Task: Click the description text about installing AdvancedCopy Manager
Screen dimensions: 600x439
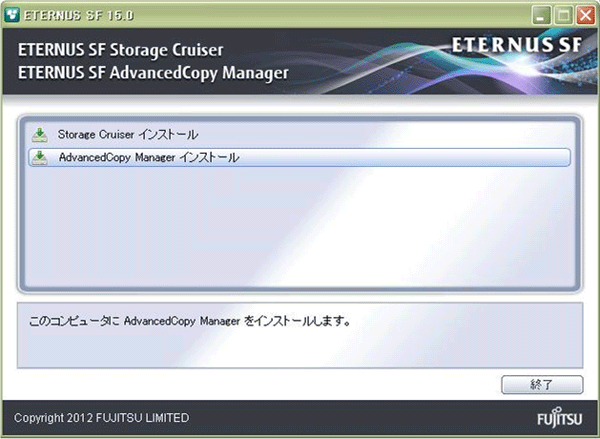Action: 190,321
